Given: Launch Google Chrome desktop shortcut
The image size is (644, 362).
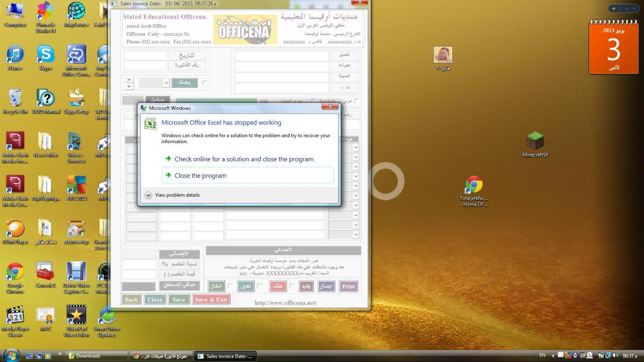Looking at the screenshot, I should 15,278.
